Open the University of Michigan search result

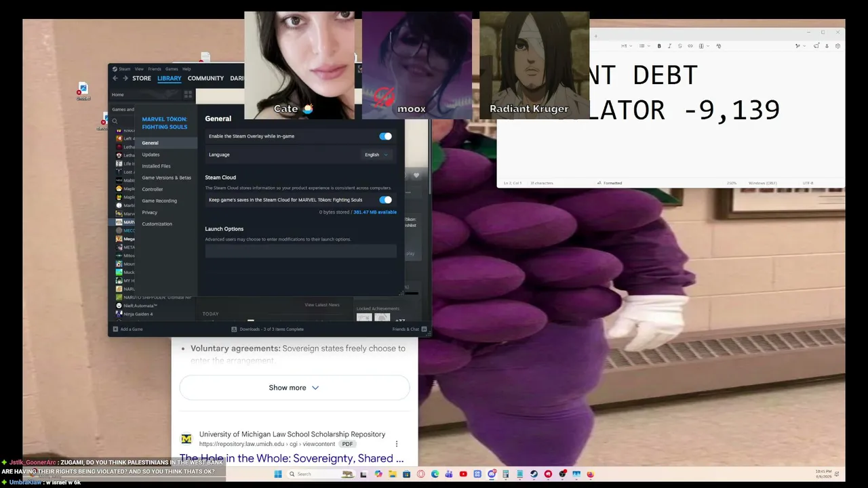point(292,458)
